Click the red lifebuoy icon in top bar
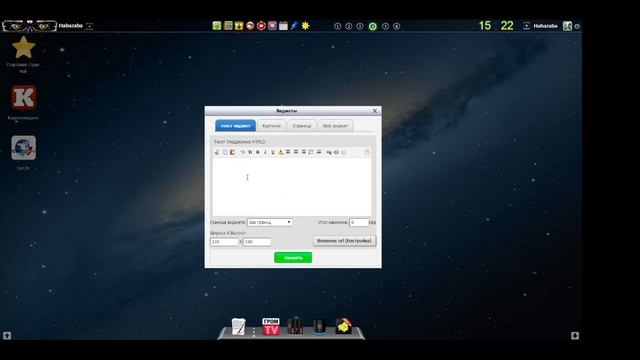The image size is (640, 360). [x=261, y=26]
